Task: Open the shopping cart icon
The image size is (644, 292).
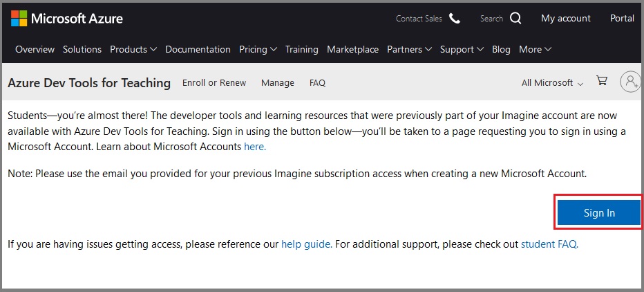Action: click(602, 82)
